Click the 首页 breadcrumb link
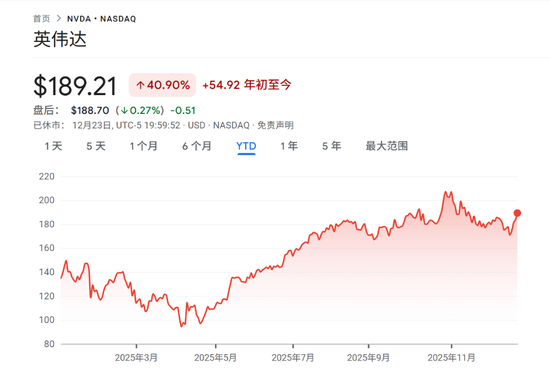Screen dimensions: 550x380 42,19
